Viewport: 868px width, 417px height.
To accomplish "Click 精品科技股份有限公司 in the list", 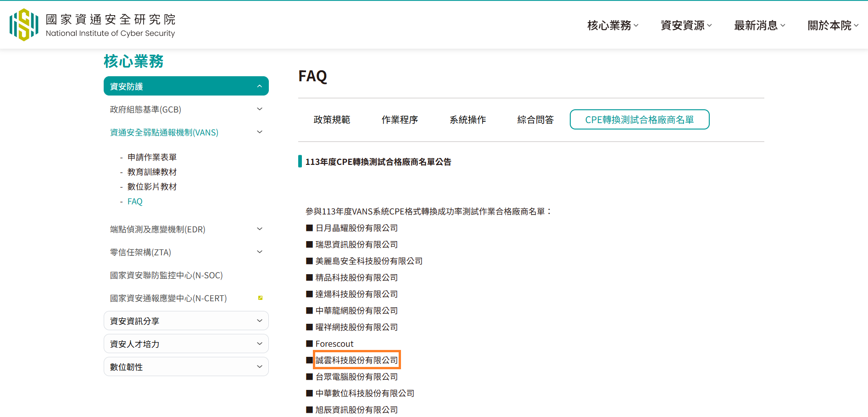I will (x=356, y=277).
